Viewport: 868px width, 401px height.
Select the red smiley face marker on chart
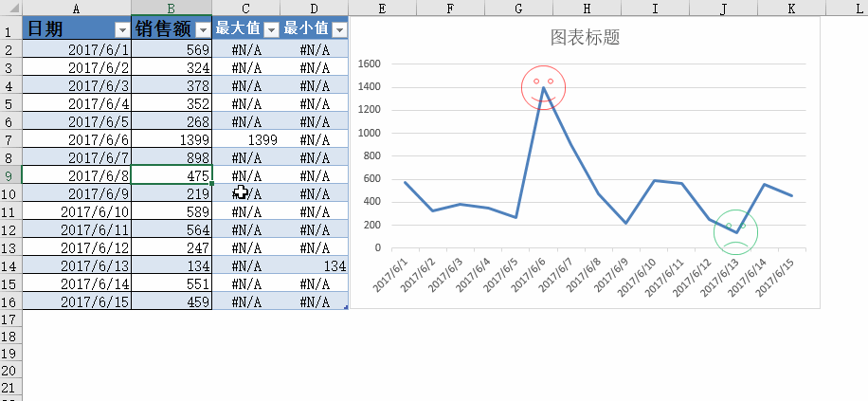pyautogui.click(x=543, y=87)
